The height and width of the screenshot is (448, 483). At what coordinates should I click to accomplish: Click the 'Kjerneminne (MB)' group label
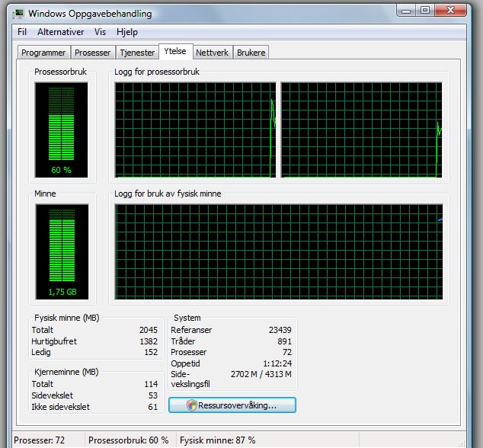pos(66,372)
